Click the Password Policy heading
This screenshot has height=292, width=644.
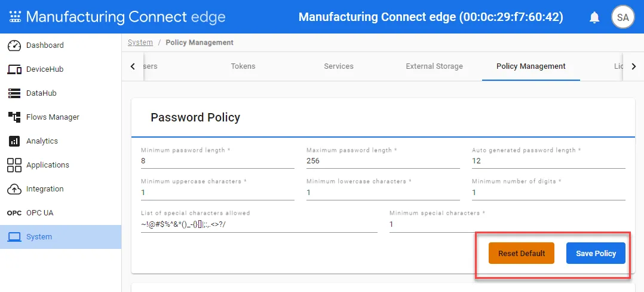(x=195, y=118)
